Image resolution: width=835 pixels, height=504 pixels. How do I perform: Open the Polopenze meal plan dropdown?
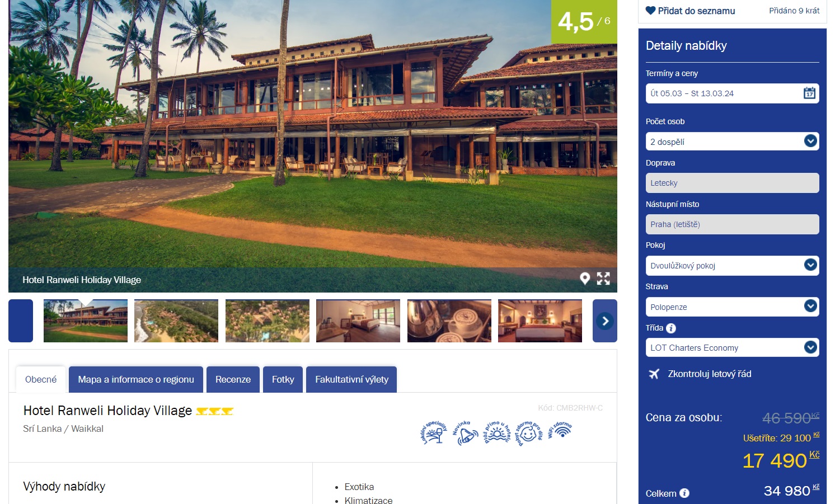click(732, 307)
